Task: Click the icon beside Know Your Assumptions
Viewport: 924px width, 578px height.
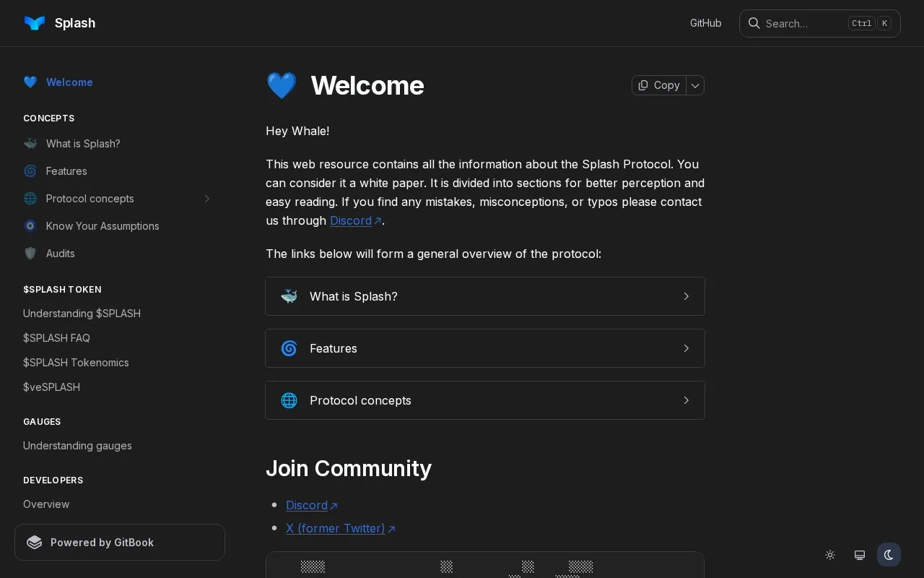Action: tap(30, 226)
